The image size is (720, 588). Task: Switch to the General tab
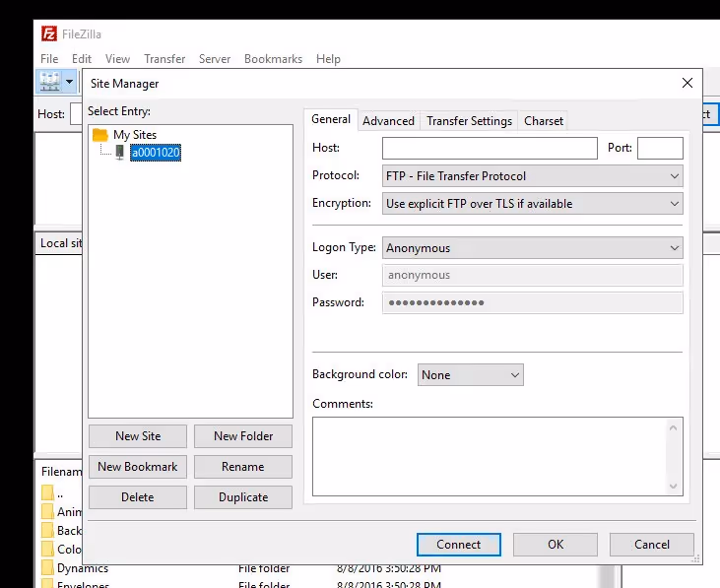point(331,119)
